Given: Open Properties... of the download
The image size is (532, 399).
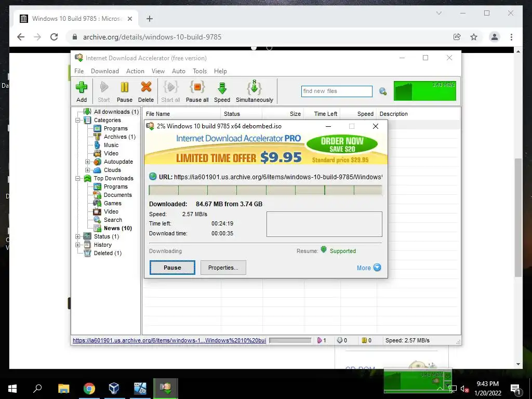Looking at the screenshot, I should (223, 268).
